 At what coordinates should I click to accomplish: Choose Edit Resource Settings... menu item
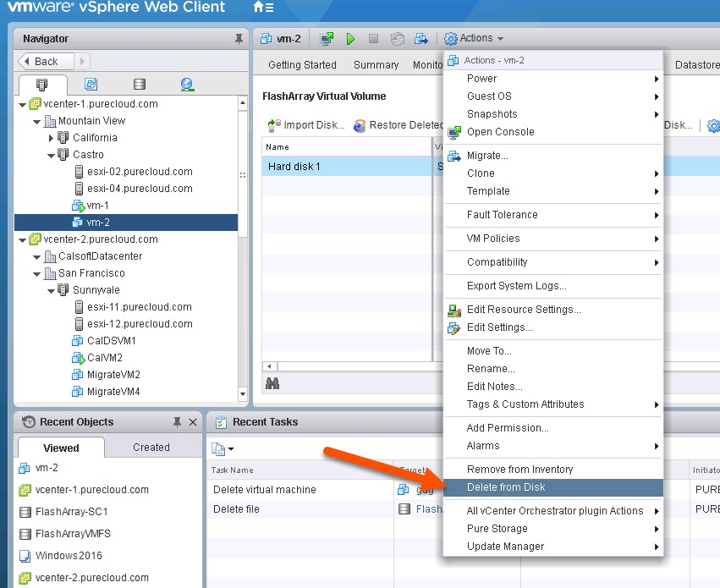tap(554, 310)
